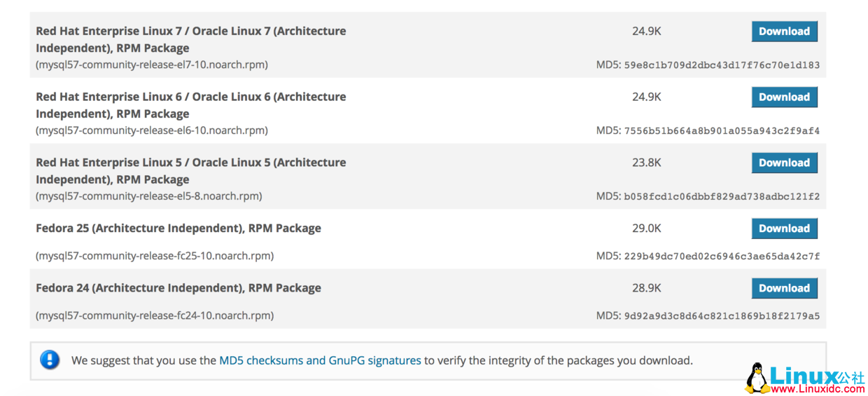Download the Red Hat Enterprise Linux 7 package

(x=784, y=32)
